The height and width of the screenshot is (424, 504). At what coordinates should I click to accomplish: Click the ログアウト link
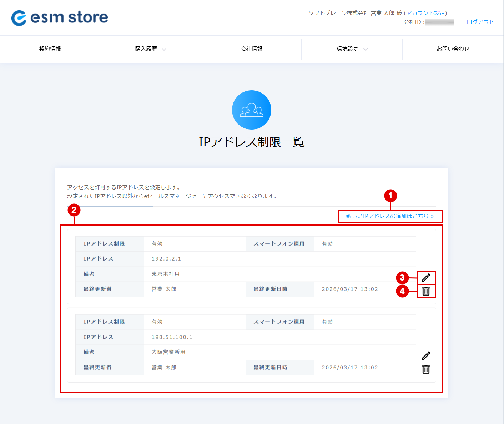coord(480,22)
